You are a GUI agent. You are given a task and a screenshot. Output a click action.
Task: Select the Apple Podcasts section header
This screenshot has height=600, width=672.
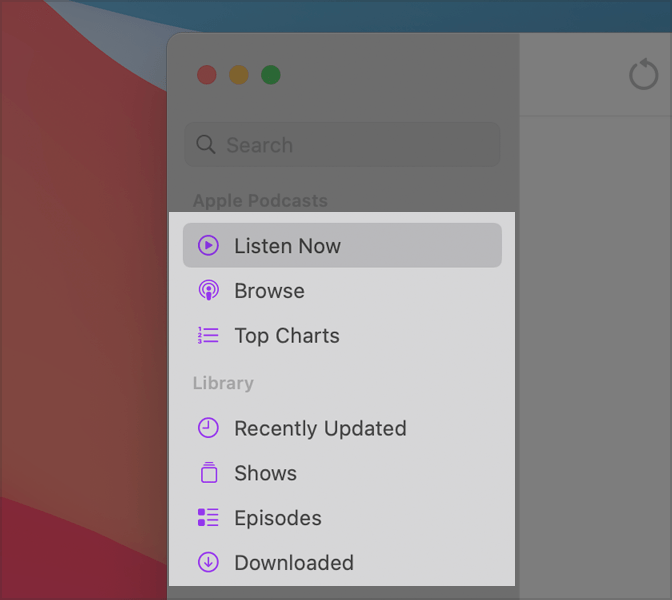260,201
